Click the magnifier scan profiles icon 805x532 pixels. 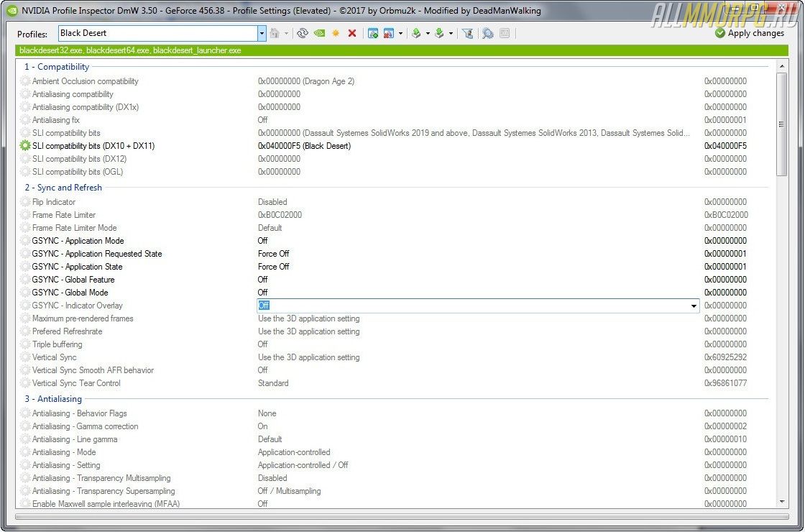pos(488,33)
